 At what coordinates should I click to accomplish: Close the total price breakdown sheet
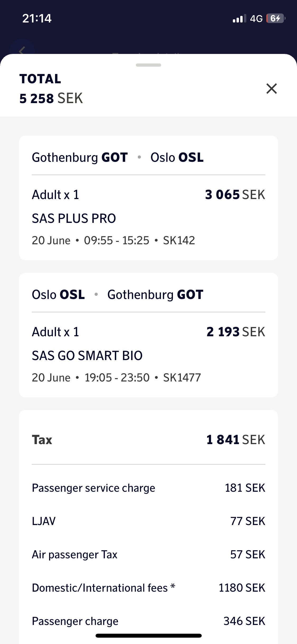click(x=271, y=89)
